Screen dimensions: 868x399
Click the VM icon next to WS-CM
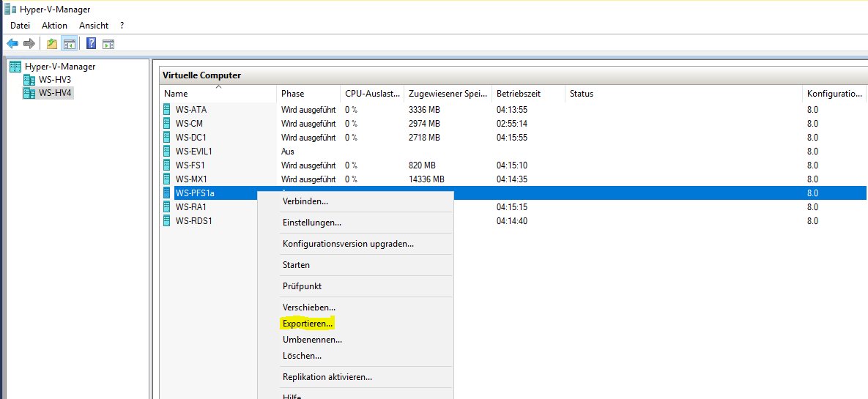coord(167,123)
